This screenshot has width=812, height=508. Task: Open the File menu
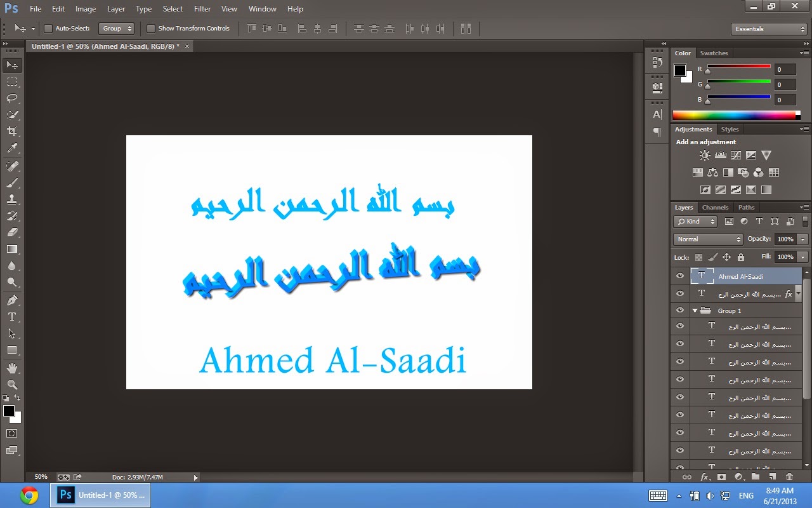click(x=36, y=9)
